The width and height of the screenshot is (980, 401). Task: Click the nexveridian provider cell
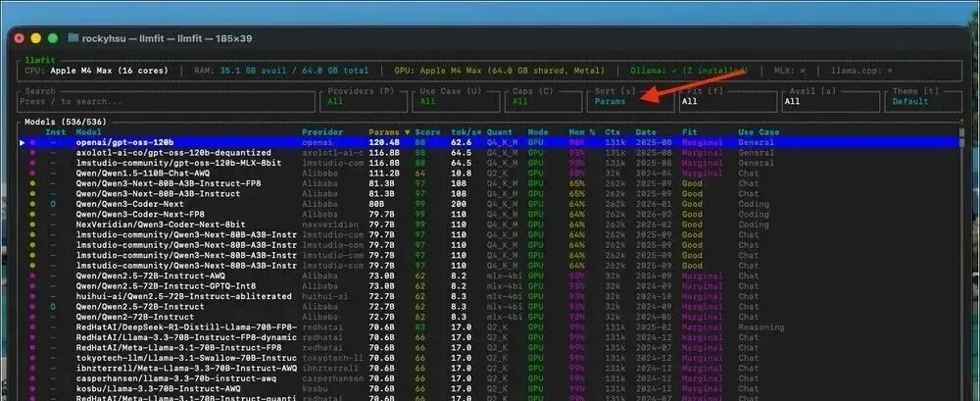pos(330,225)
